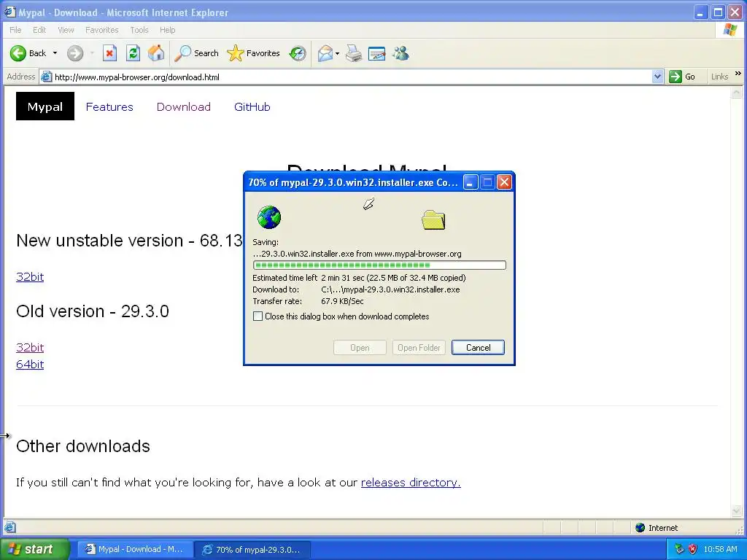
Task: Open the History pane icon
Action: pos(298,53)
